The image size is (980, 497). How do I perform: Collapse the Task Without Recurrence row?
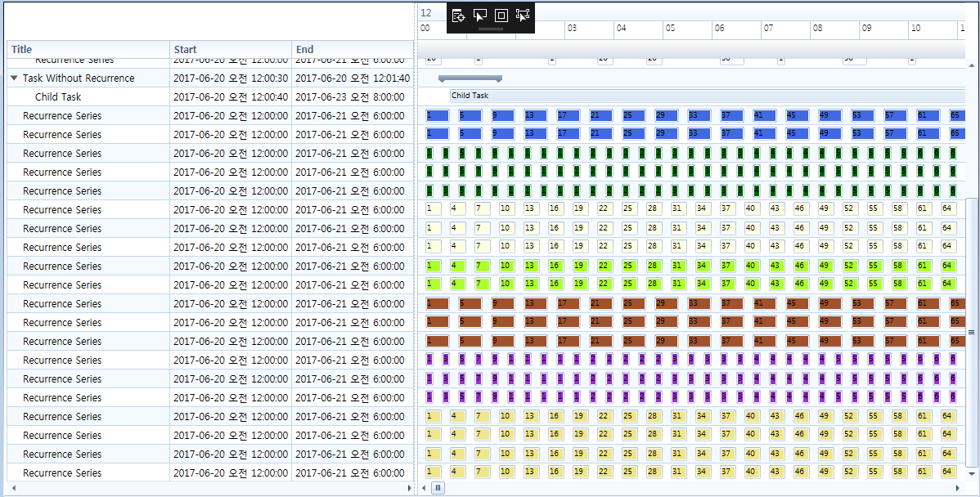15,78
